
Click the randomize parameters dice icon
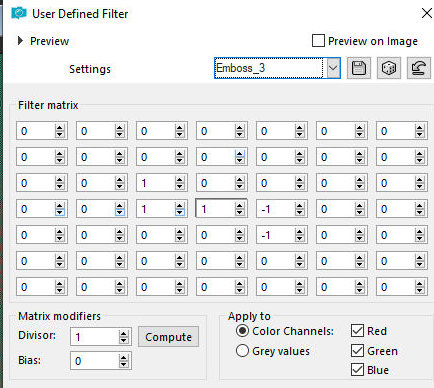click(x=389, y=68)
